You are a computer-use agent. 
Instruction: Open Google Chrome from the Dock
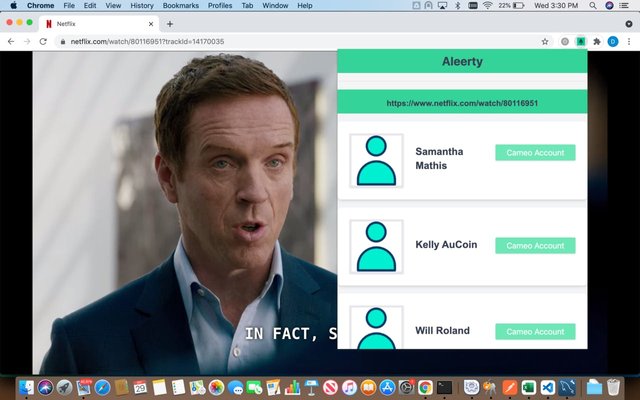pos(425,387)
